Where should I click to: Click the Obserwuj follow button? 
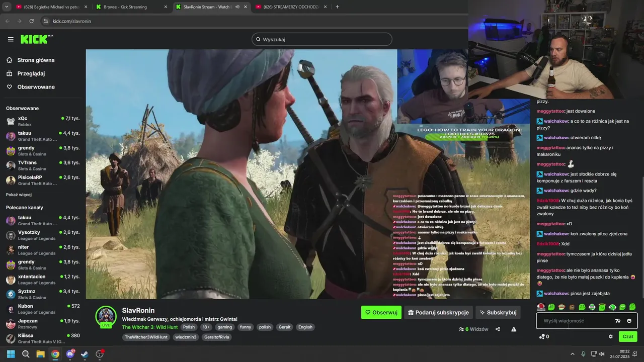point(381,312)
